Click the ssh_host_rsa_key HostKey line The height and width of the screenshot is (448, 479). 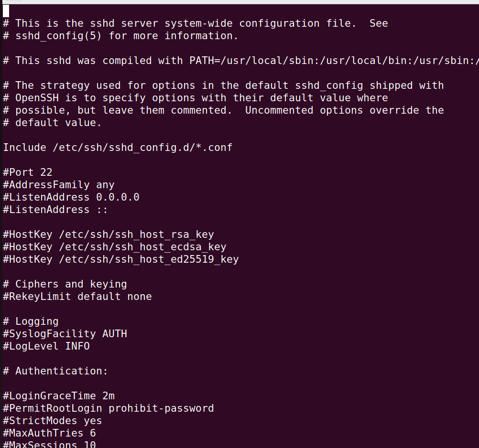point(109,235)
